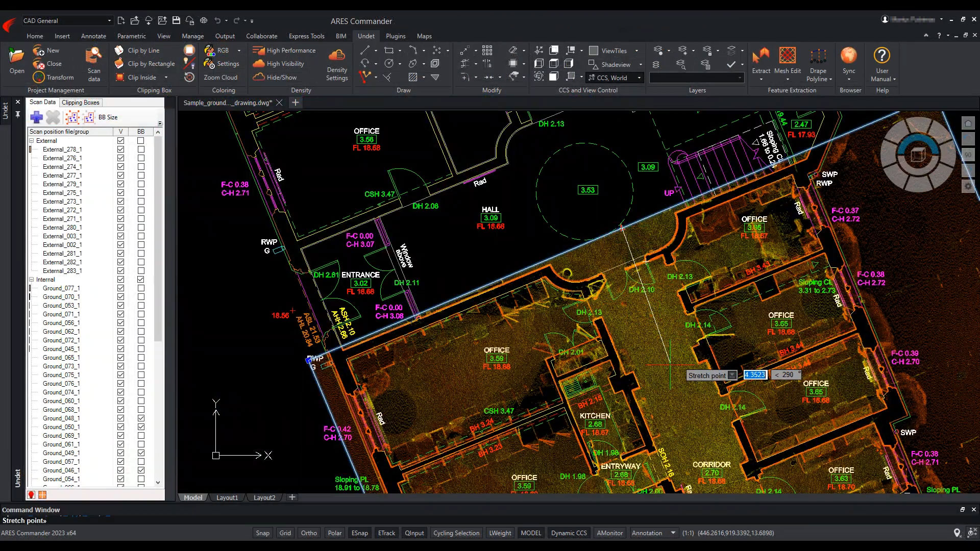Click the Print icon in quick access toolbar
The width and height of the screenshot is (980, 551).
coord(204,20)
